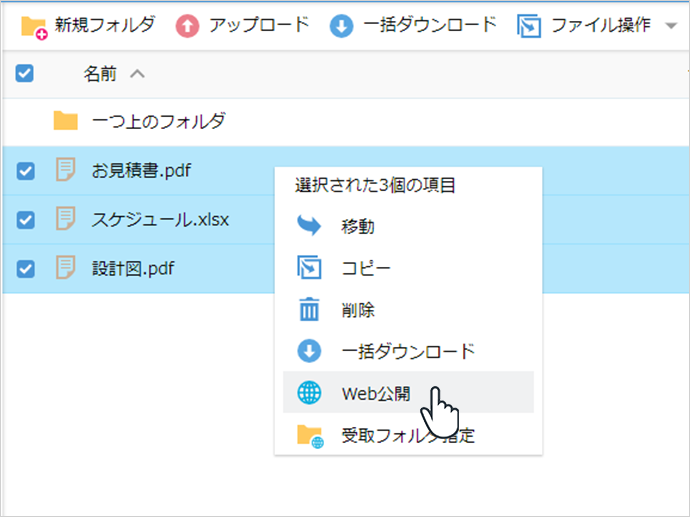
Task: Click the document icon beside スケジュール.xlsx
Action: tap(66, 219)
